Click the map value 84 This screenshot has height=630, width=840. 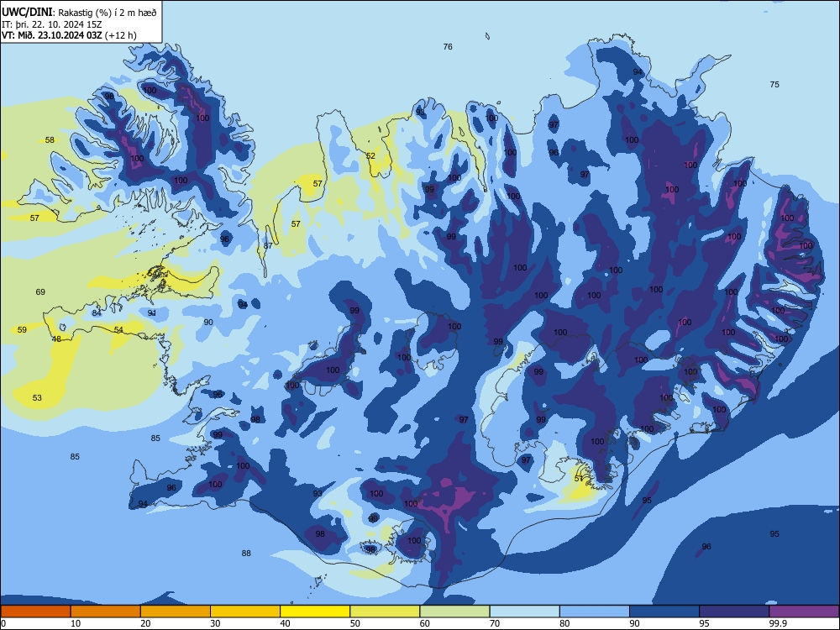(x=97, y=312)
